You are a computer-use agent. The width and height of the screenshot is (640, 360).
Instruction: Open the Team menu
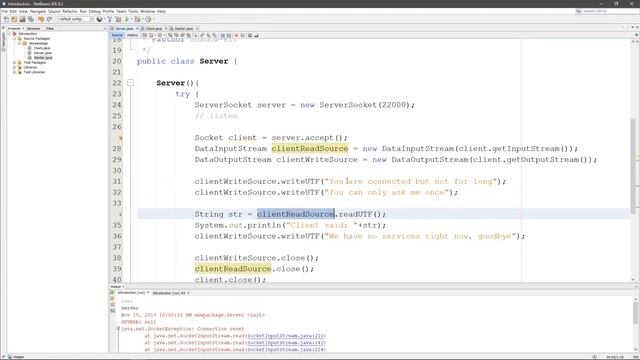(x=121, y=11)
